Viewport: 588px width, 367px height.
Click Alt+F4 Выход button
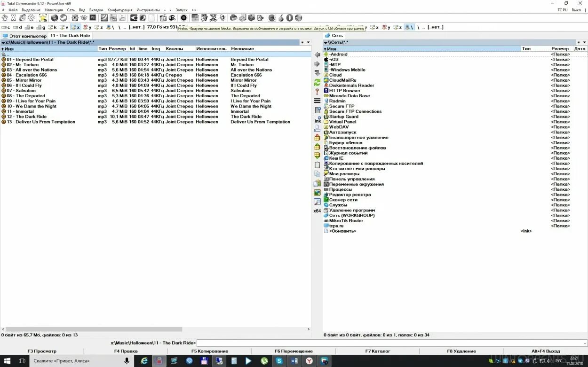[x=546, y=351]
